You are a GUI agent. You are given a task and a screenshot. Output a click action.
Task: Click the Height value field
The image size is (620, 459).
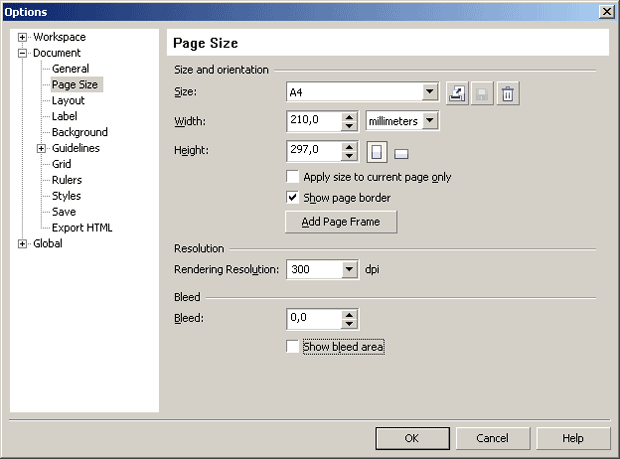[x=314, y=151]
